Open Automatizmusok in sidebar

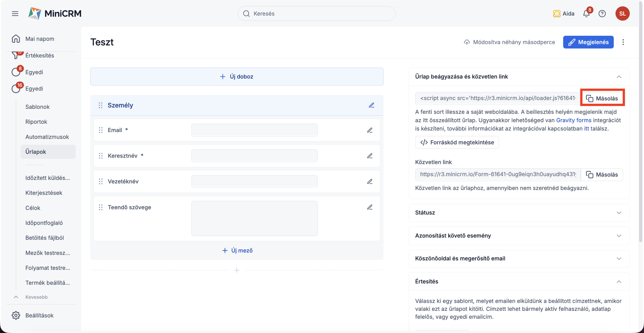pos(47,137)
